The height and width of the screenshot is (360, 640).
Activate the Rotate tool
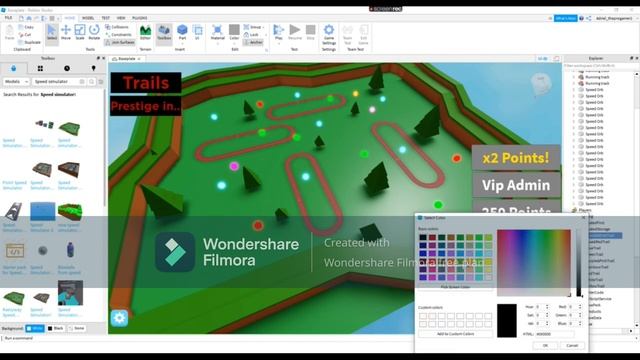(x=94, y=32)
